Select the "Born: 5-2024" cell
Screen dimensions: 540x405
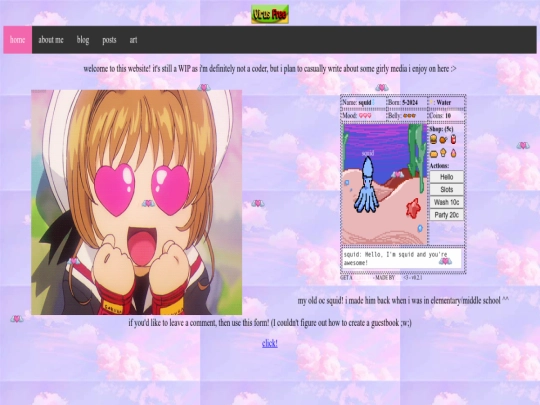click(x=407, y=103)
